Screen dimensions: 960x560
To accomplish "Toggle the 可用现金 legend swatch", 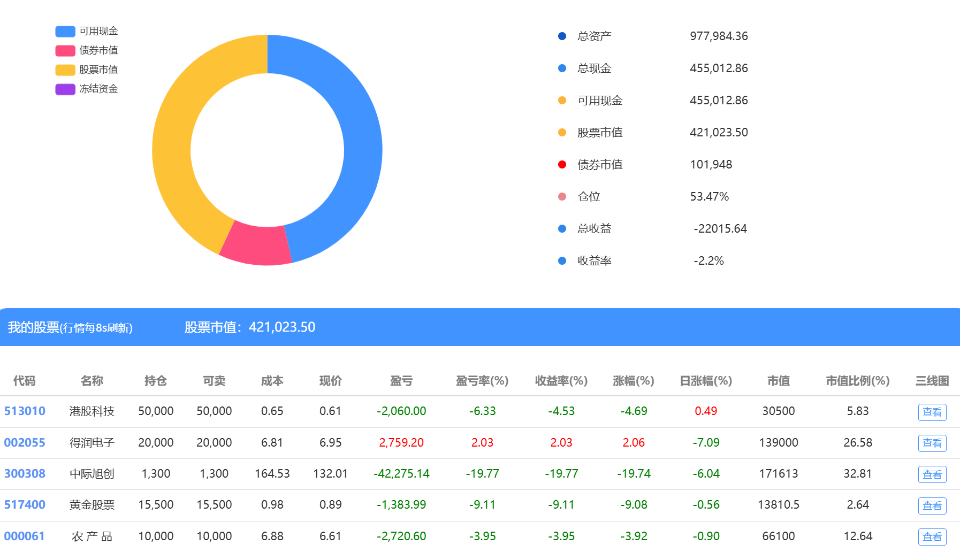I will coord(65,32).
